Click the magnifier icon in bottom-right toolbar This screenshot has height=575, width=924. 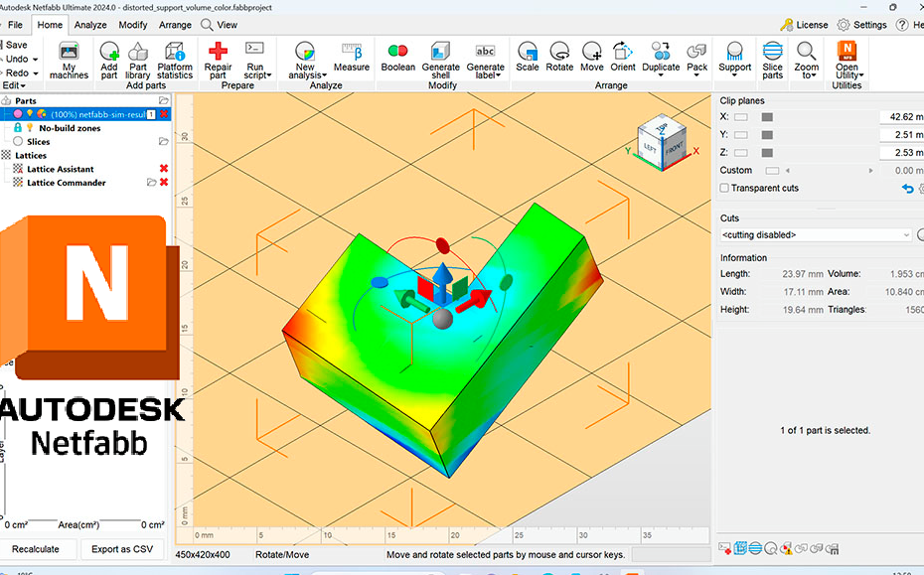point(771,549)
